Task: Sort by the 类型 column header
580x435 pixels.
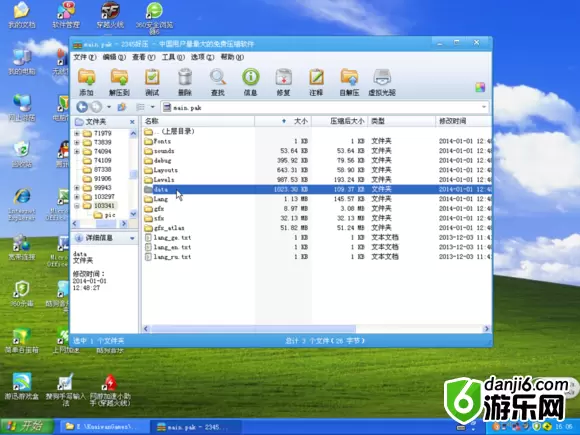Action: coord(402,121)
